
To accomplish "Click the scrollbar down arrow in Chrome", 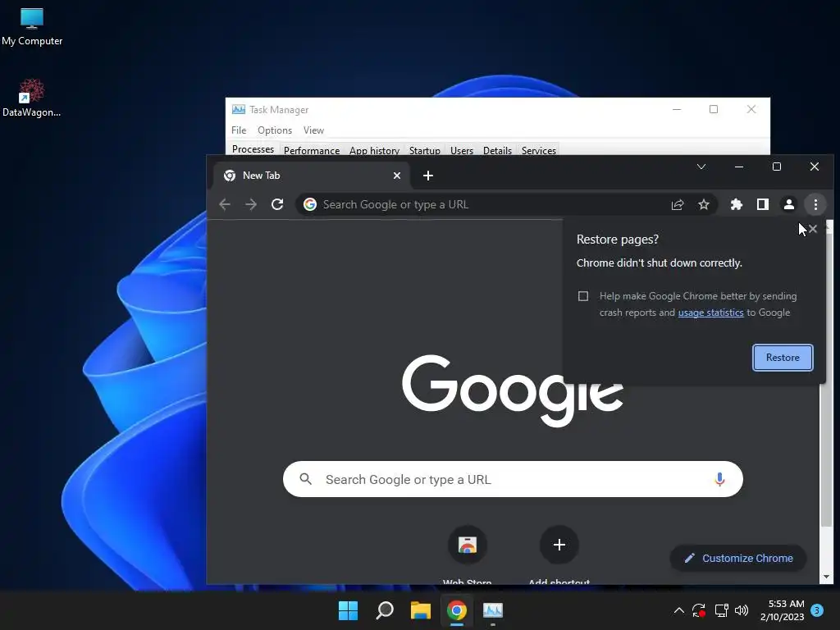I will [x=826, y=577].
